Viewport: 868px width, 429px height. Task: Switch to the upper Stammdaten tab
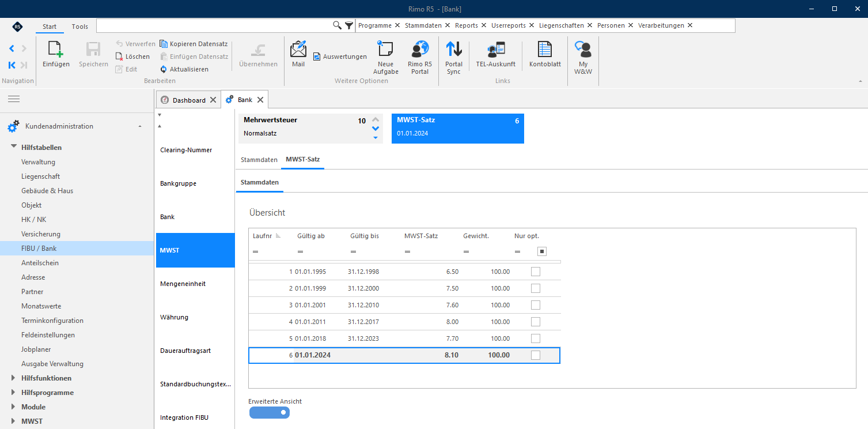pyautogui.click(x=259, y=160)
